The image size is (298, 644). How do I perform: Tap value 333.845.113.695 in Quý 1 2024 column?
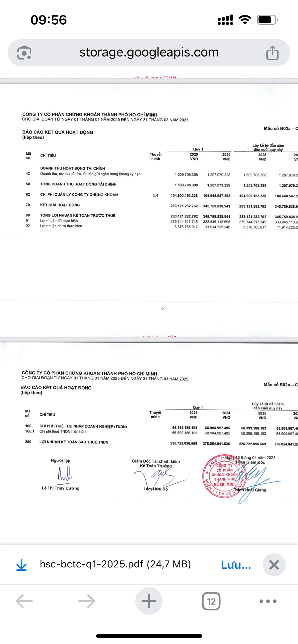coord(216,222)
